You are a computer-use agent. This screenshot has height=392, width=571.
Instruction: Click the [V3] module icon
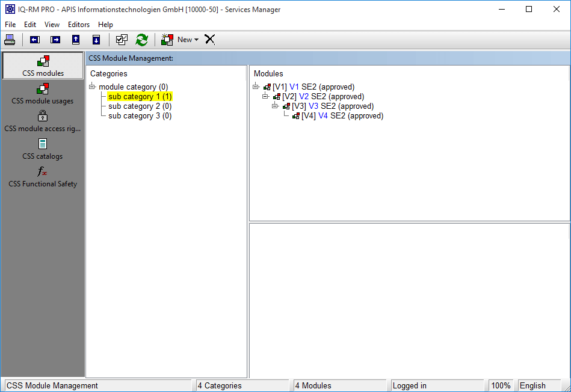click(x=286, y=106)
